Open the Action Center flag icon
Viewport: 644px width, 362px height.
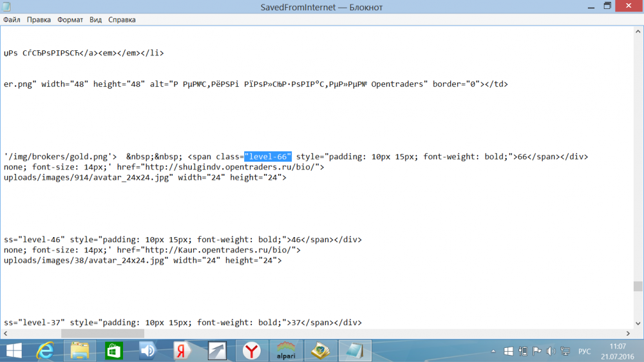pos(537,351)
